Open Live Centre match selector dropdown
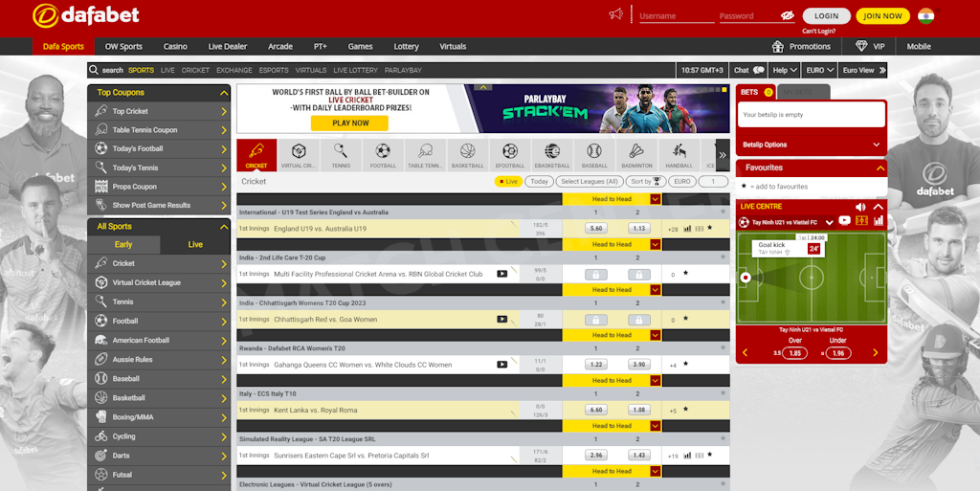 [830, 222]
